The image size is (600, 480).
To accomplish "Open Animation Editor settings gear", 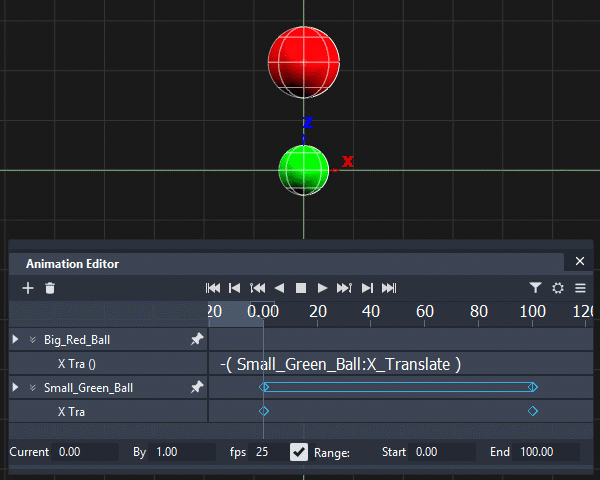I will 558,288.
